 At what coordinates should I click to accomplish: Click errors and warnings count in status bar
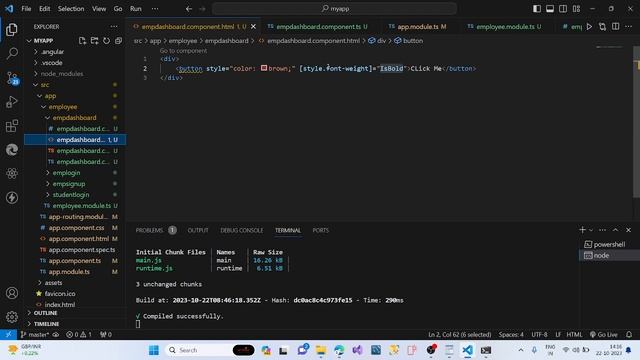(x=79, y=334)
